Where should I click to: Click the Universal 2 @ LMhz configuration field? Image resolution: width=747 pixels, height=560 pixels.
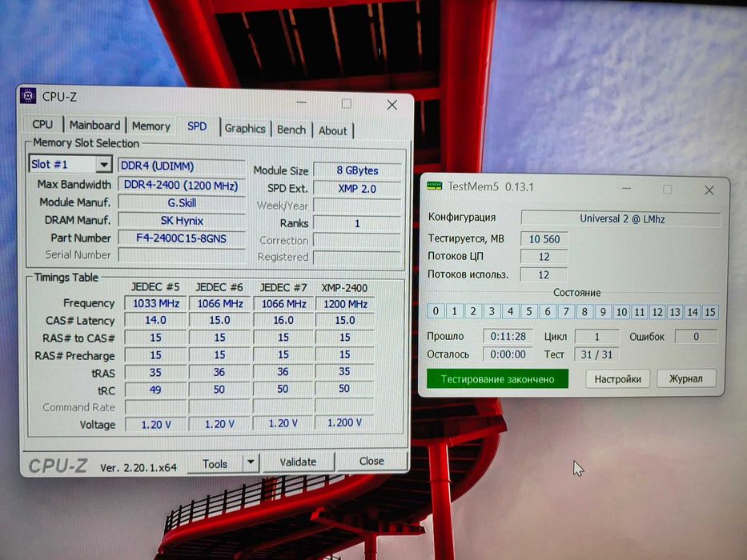[621, 218]
